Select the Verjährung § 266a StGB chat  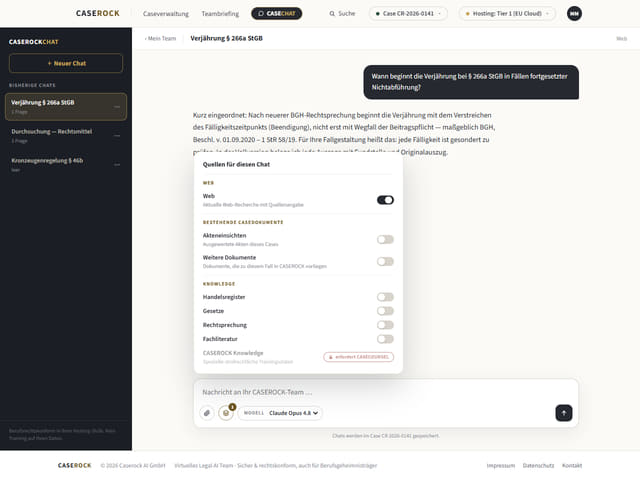click(66, 107)
